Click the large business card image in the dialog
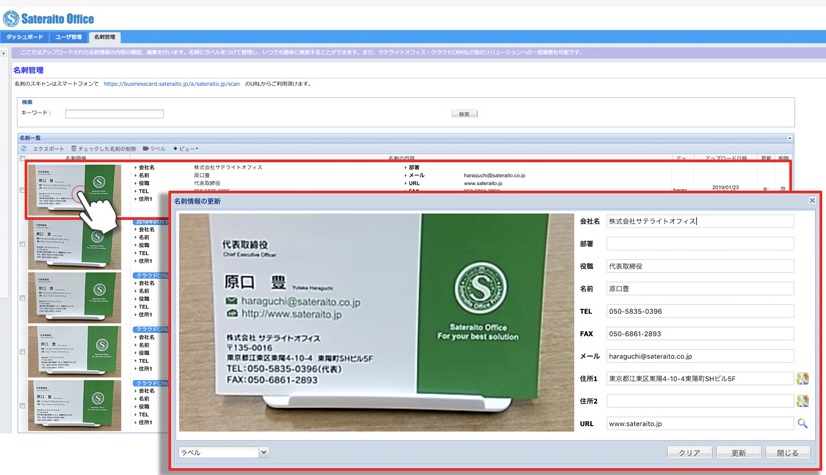This screenshot has height=475, width=826. click(x=376, y=322)
